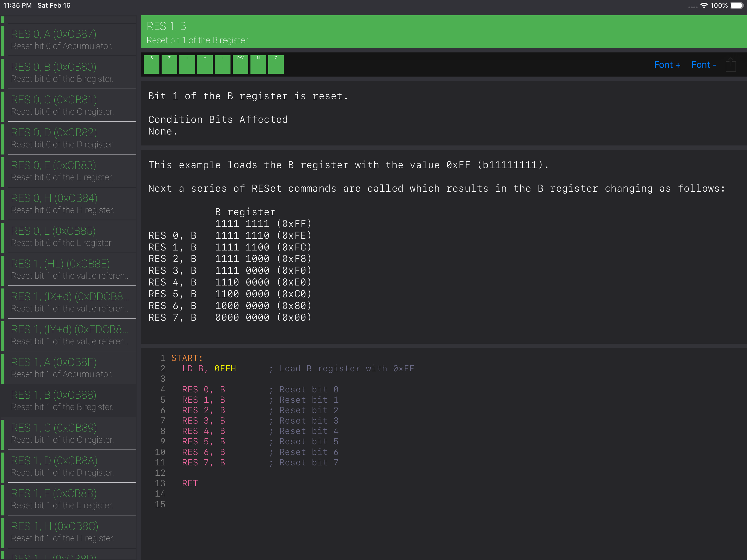Tap line number 15 in code editor
The height and width of the screenshot is (560, 747).
pos(160,504)
